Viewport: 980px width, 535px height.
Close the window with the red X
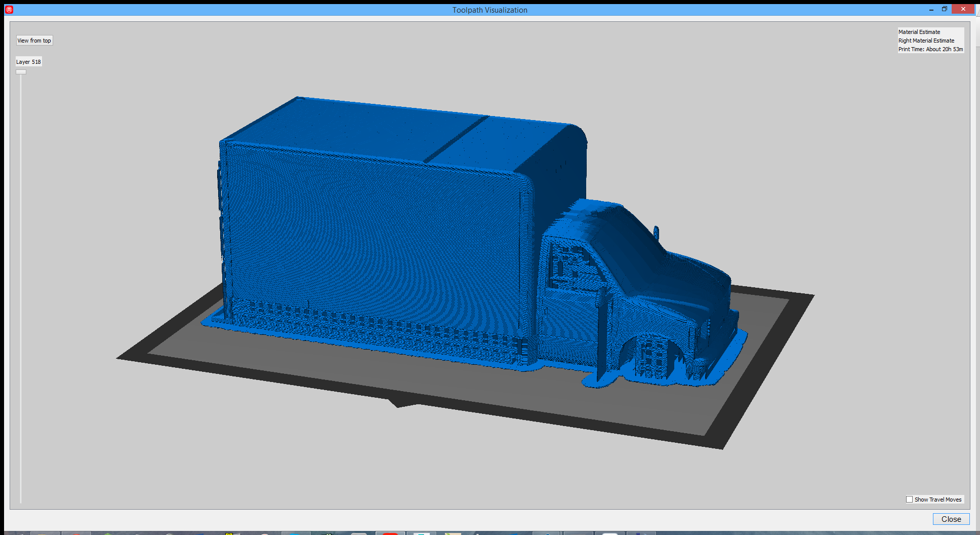coord(963,9)
